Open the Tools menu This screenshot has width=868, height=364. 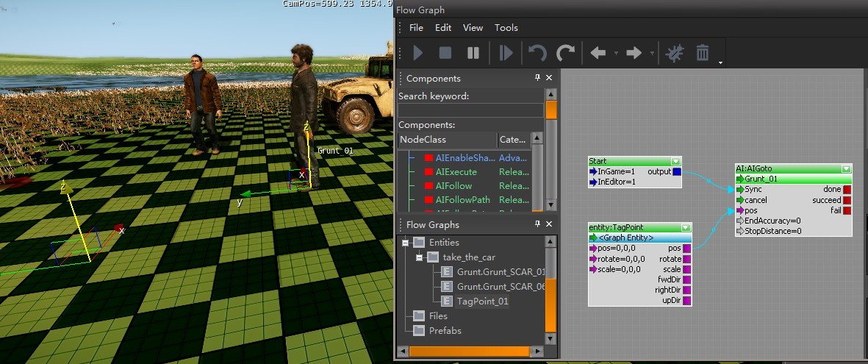pyautogui.click(x=506, y=28)
